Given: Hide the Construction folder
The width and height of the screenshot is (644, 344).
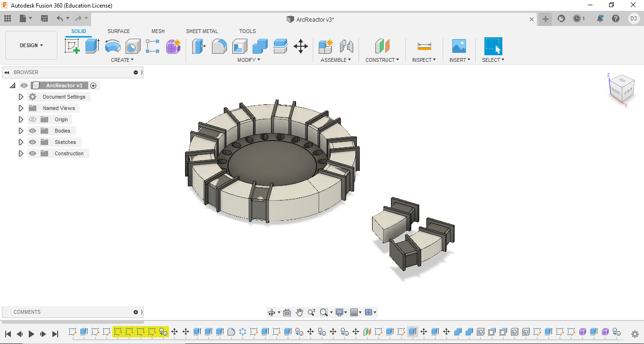Looking at the screenshot, I should point(33,153).
